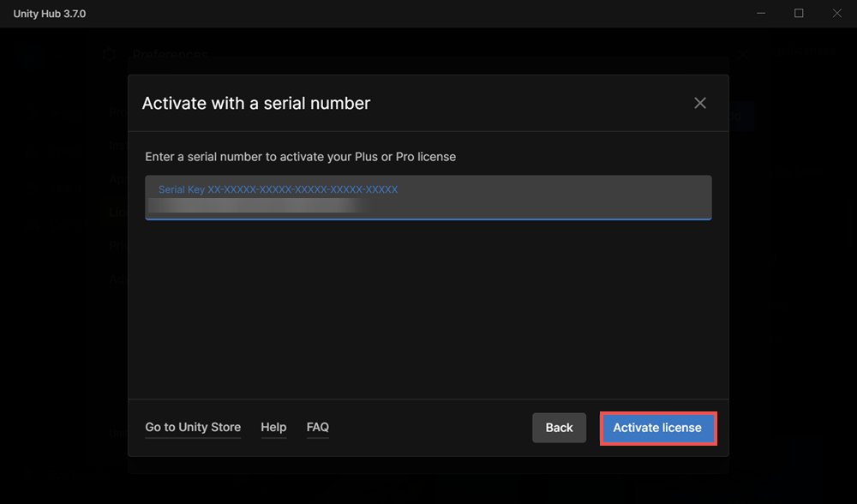Open the FAQ link

click(317, 427)
